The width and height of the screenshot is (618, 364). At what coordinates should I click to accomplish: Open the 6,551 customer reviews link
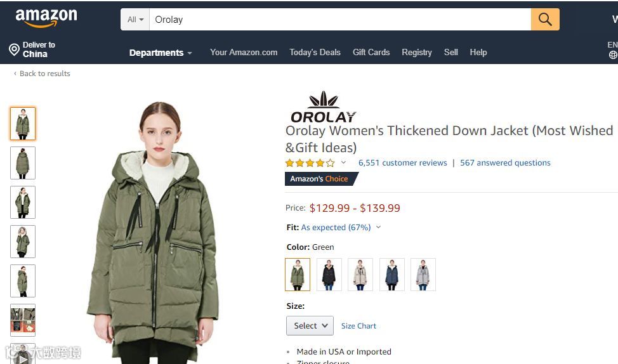tap(402, 163)
